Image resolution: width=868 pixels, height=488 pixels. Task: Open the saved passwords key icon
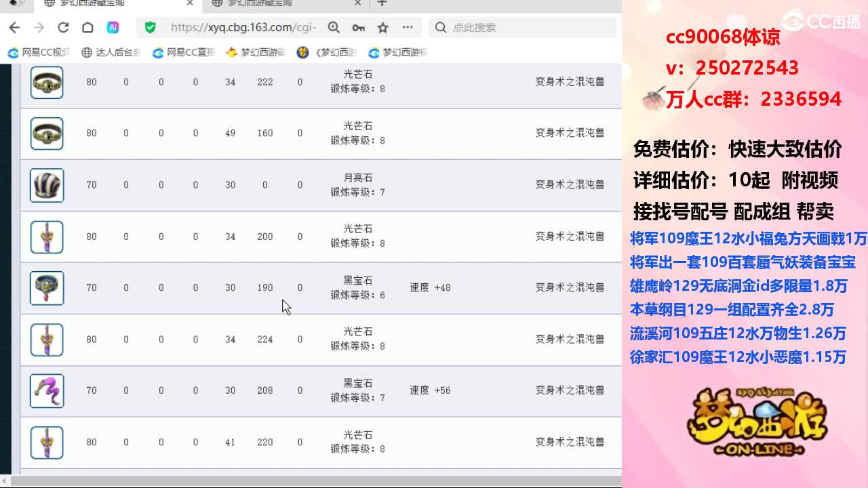pos(358,27)
